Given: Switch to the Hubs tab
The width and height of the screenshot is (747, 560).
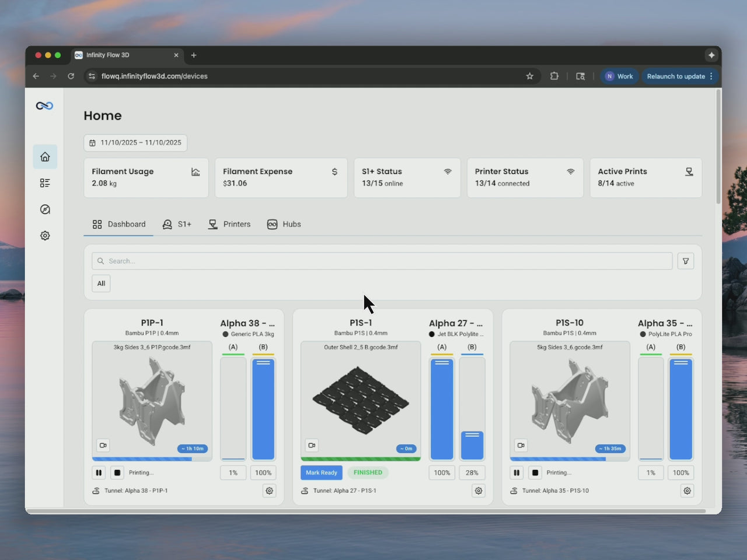Looking at the screenshot, I should coord(284,224).
